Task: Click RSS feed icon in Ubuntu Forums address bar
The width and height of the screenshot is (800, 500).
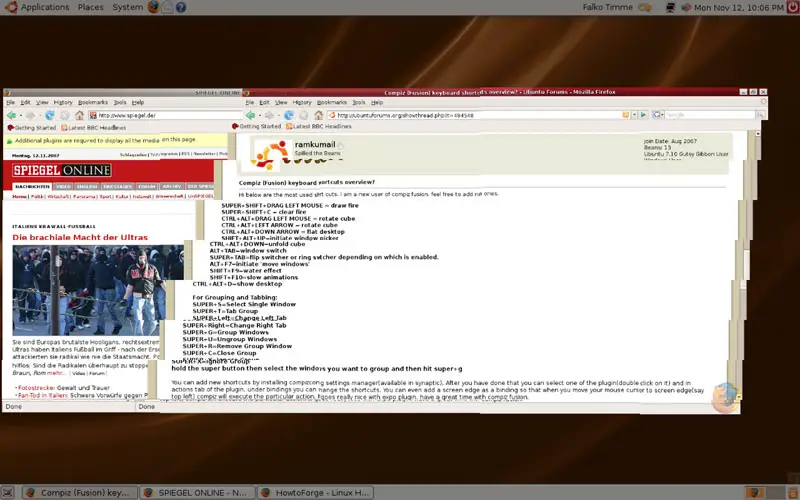Action: pyautogui.click(x=626, y=115)
